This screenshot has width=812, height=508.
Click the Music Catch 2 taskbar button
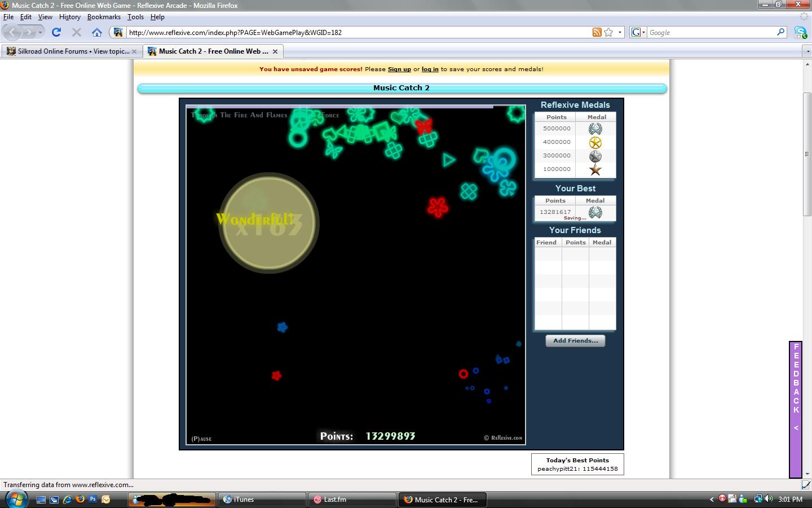443,500
